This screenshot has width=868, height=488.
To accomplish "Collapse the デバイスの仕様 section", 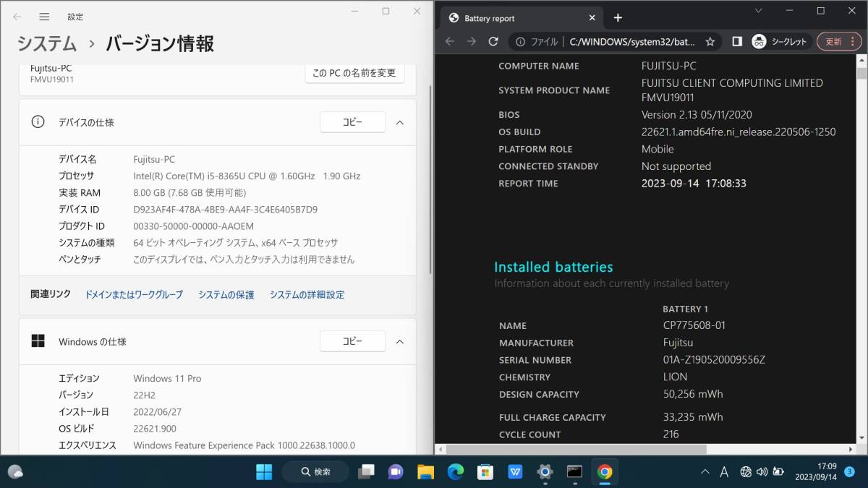I will tap(399, 122).
